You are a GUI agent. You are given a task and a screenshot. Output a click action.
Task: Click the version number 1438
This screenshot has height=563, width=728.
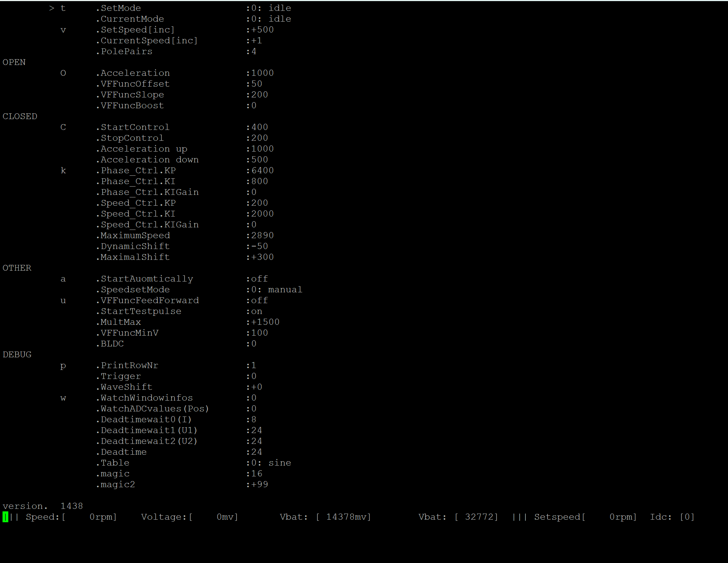(x=71, y=506)
